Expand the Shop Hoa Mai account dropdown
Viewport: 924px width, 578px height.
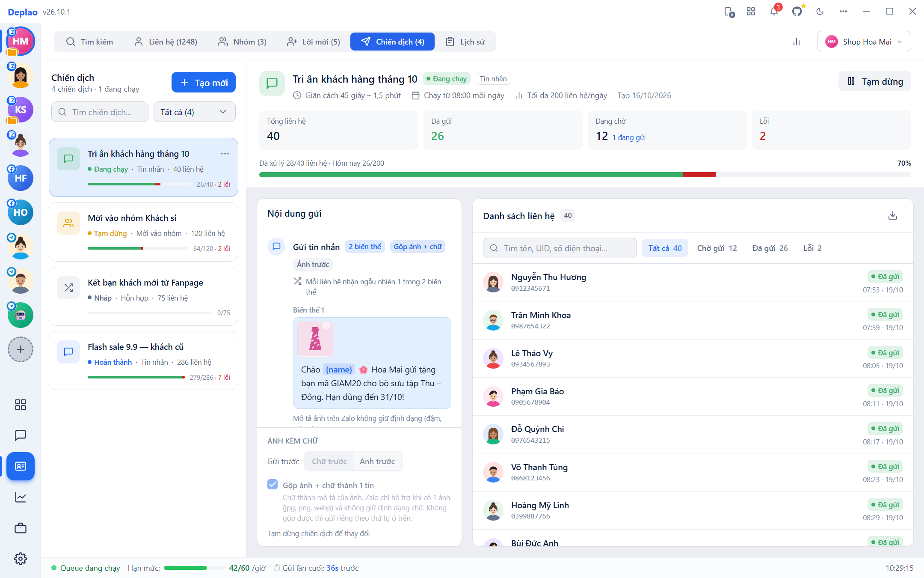[x=864, y=42]
